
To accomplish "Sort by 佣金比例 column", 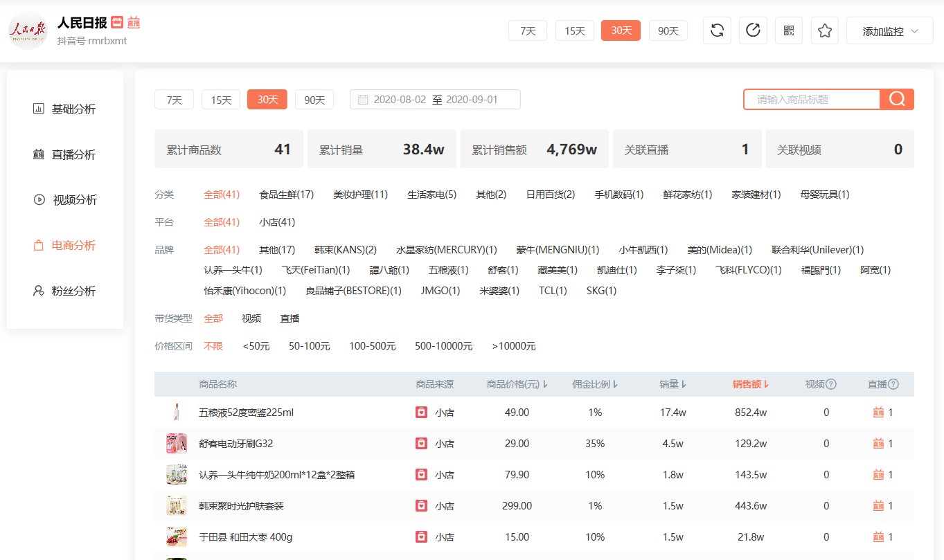I will click(x=595, y=384).
